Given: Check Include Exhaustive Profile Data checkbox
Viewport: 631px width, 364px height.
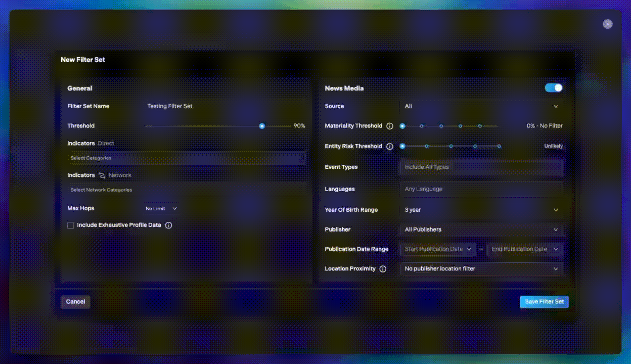Looking at the screenshot, I should pos(71,225).
